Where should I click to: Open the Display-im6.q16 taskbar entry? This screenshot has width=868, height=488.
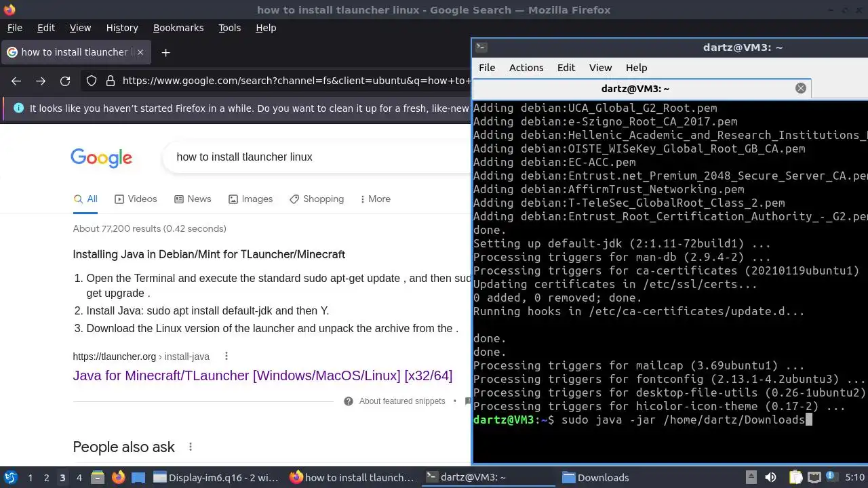216,477
